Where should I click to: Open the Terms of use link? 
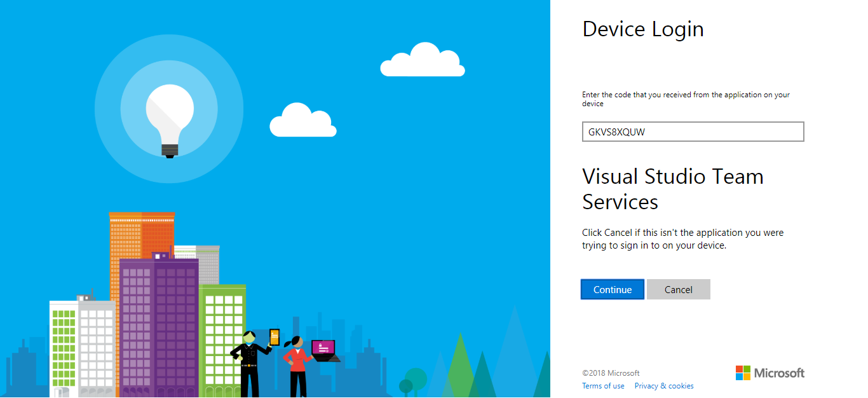pyautogui.click(x=603, y=386)
